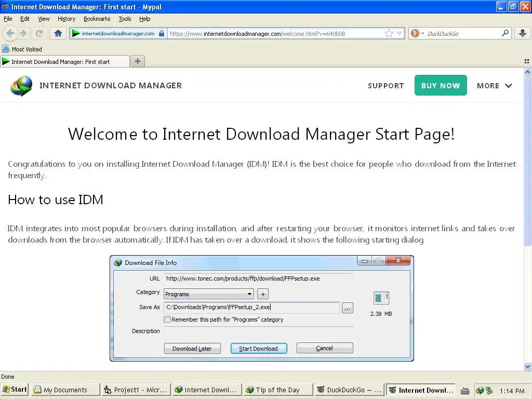Click the 'How to use IDM' heading
This screenshot has height=399, width=532.
point(55,199)
